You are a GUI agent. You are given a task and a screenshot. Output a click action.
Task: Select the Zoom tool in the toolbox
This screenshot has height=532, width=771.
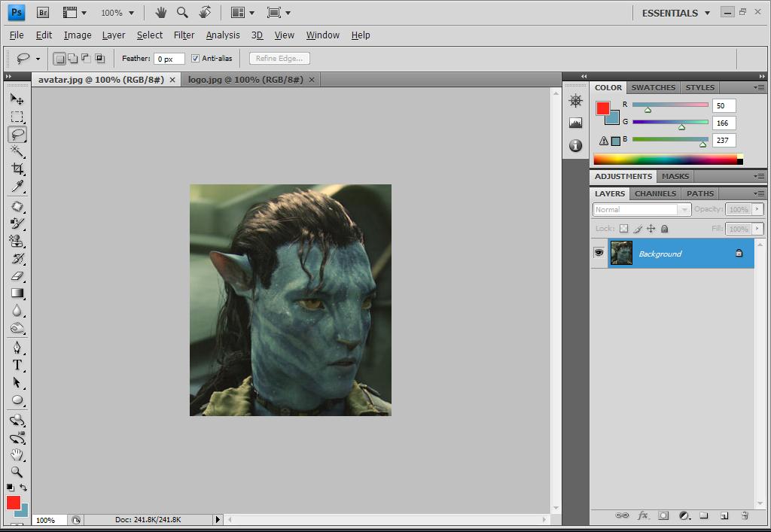(x=17, y=472)
